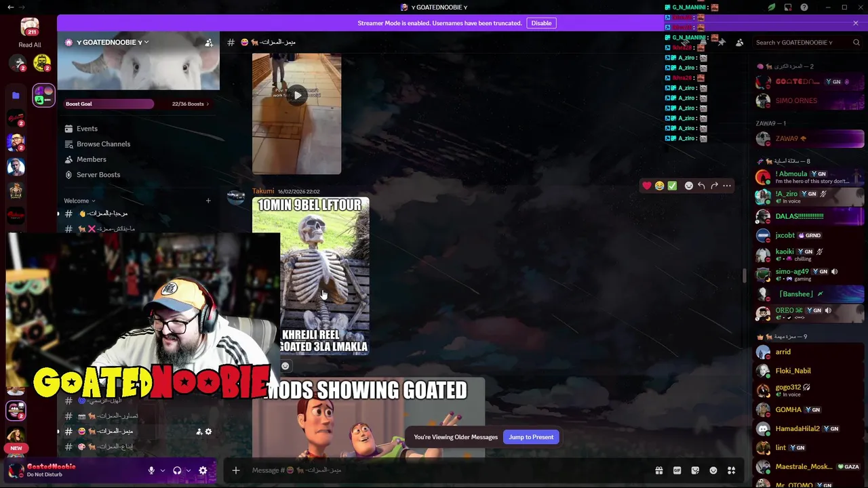The image size is (868, 488).
Task: Open the yellow bearded-face server icon
Action: 42,64
